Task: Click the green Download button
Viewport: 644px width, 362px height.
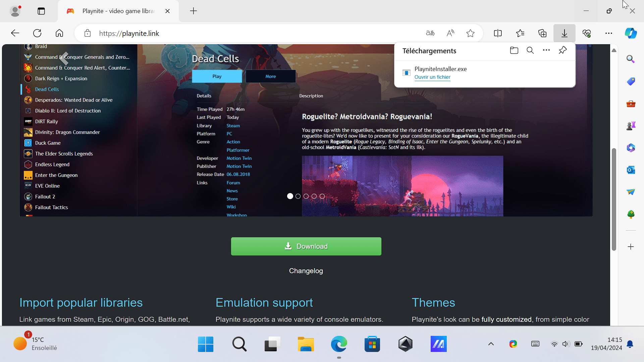Action: click(306, 246)
